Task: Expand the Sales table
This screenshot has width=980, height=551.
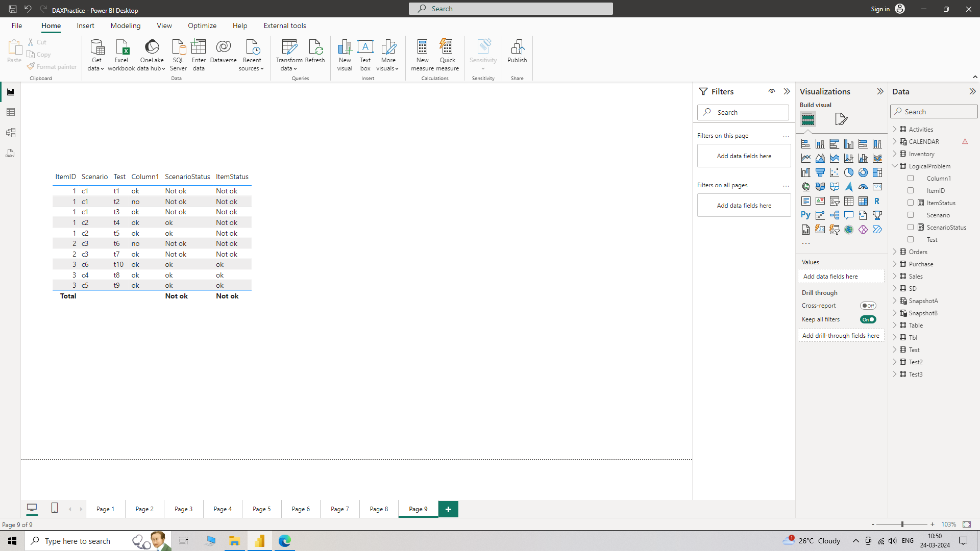Action: (895, 277)
